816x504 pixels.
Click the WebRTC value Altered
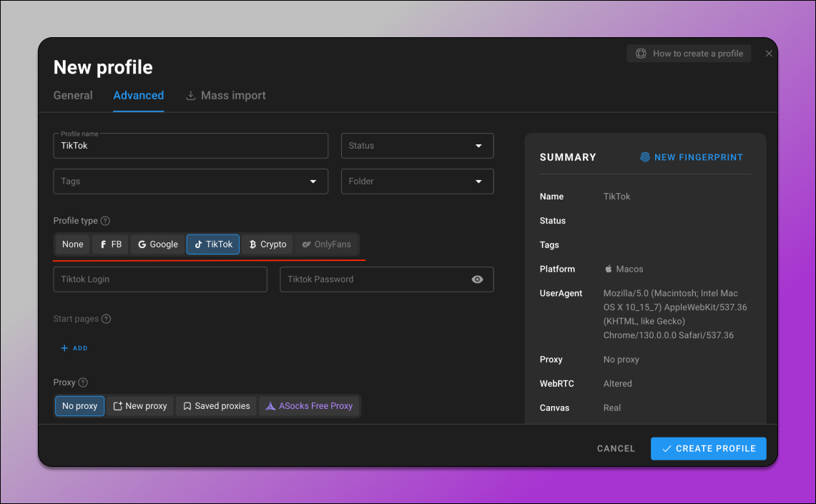[x=618, y=384]
